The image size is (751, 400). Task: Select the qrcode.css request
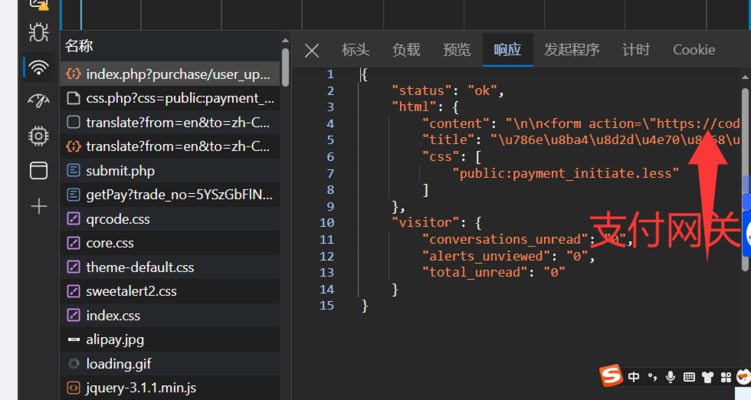(170, 219)
